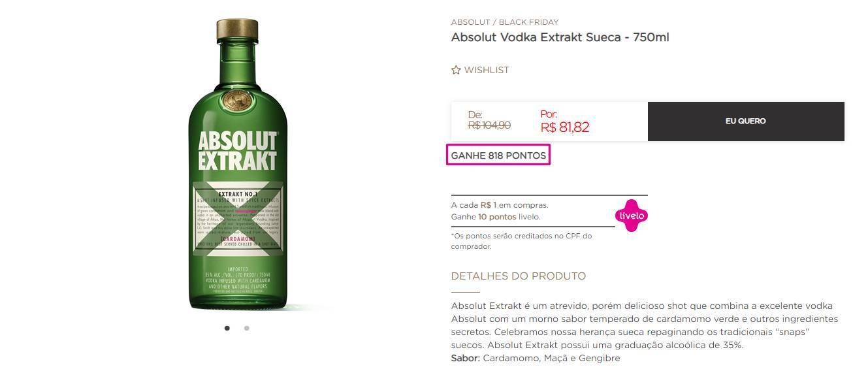Viewport: 868px width, 371px height.
Task: Click the product description paragraph
Action: (x=645, y=325)
